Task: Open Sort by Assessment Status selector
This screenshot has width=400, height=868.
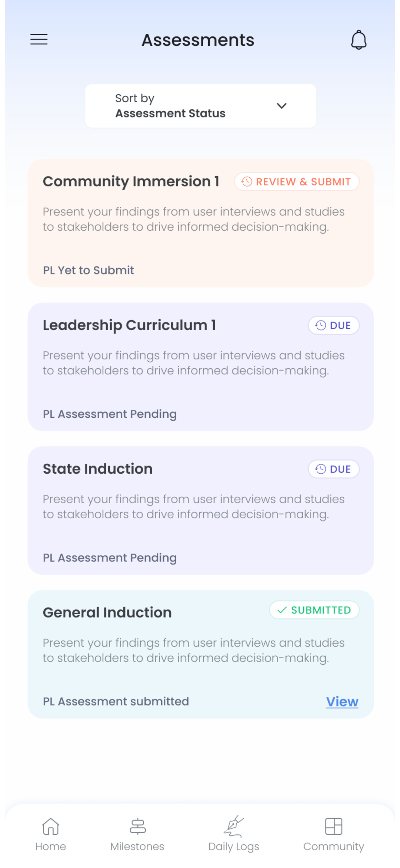Action: tap(201, 106)
